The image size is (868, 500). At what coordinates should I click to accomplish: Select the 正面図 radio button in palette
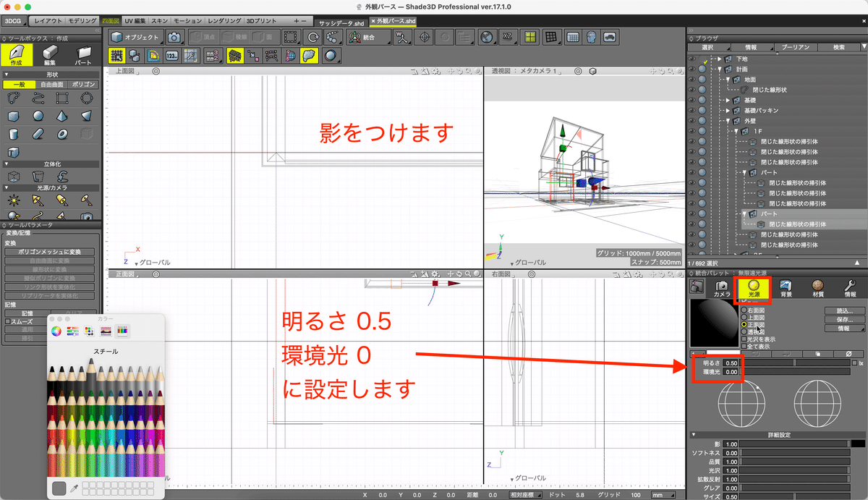[744, 325]
